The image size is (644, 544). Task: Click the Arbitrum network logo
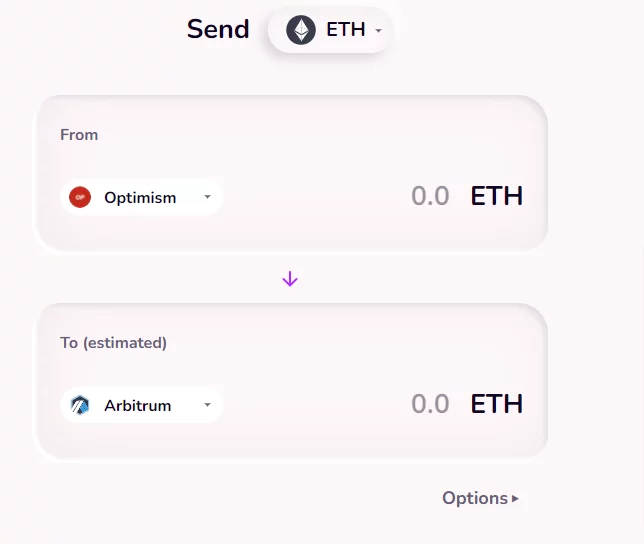(x=80, y=406)
